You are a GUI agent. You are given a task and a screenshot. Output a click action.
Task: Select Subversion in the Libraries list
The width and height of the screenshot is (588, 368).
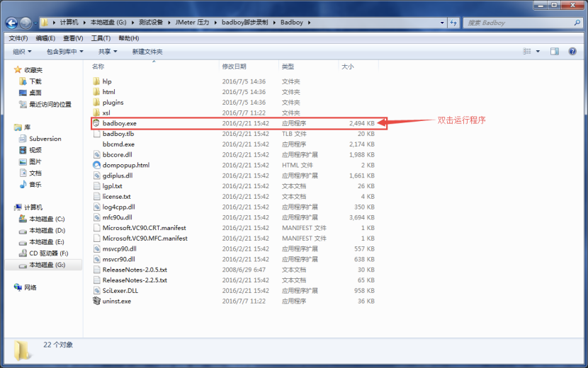pos(45,139)
